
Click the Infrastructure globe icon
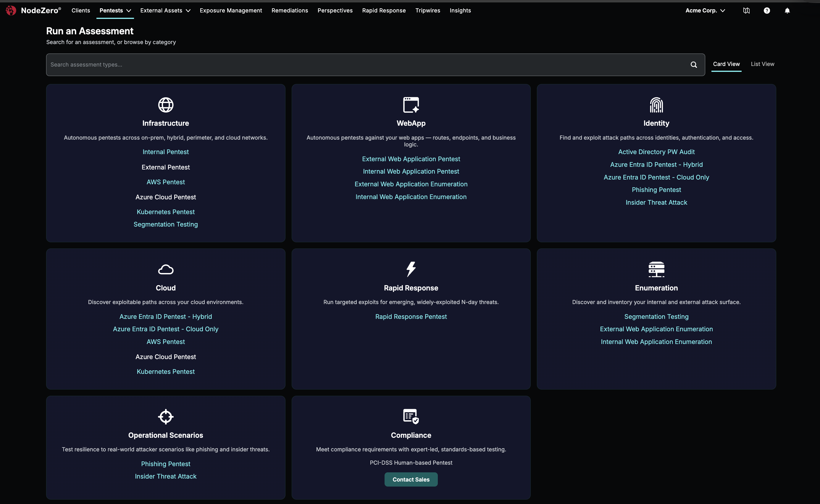(166, 105)
